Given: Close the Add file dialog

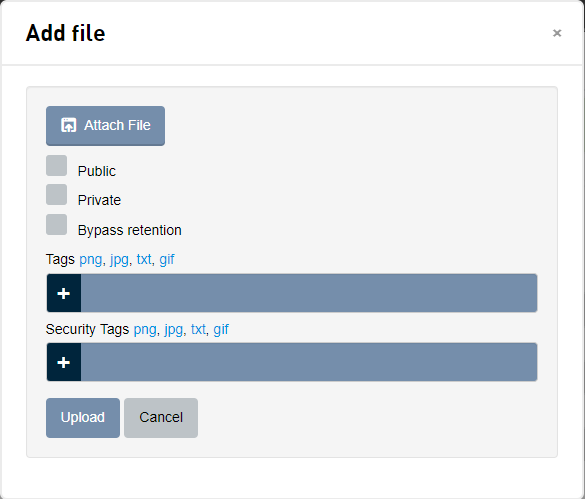Looking at the screenshot, I should [x=557, y=33].
